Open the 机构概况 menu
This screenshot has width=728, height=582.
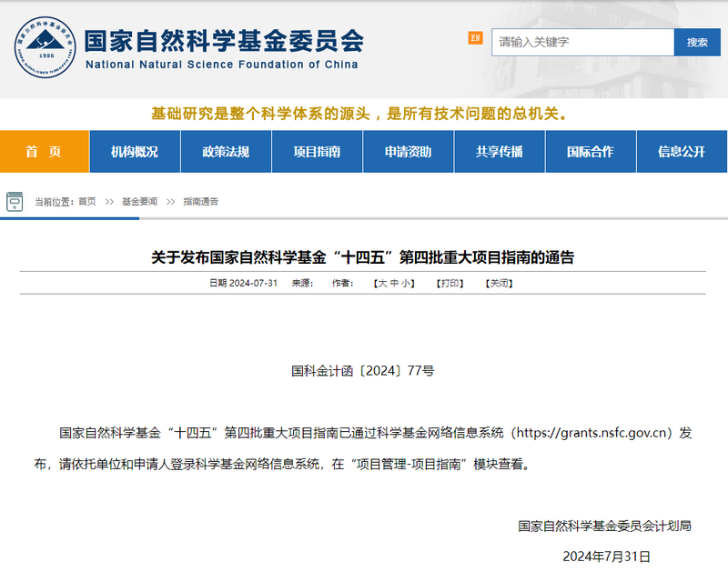[134, 152]
